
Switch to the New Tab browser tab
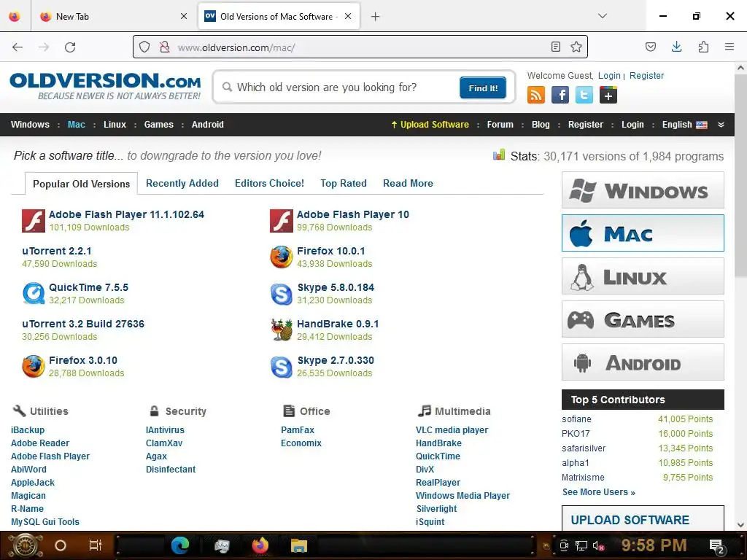coord(113,16)
